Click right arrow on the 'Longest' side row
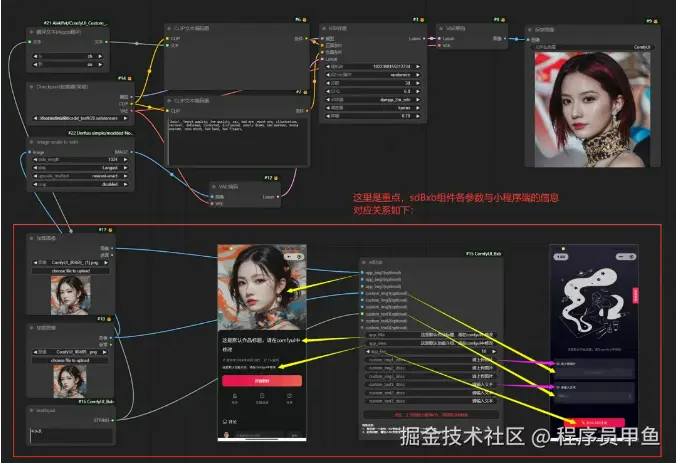 tap(125, 168)
